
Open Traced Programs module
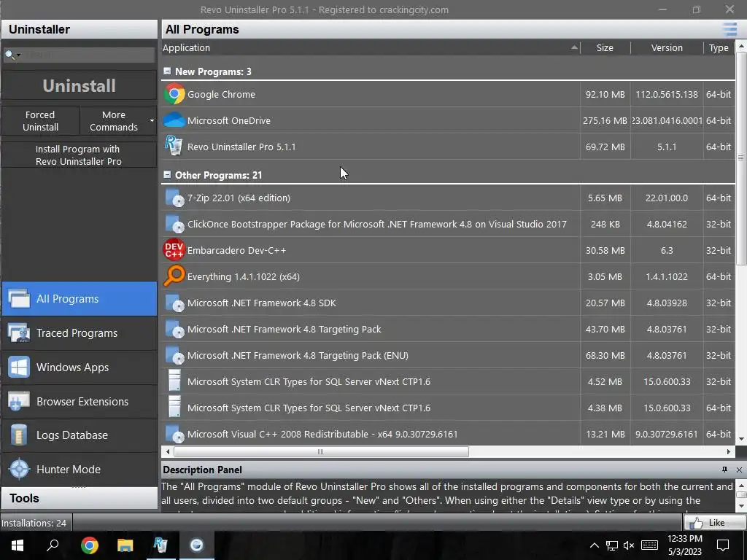(x=79, y=332)
